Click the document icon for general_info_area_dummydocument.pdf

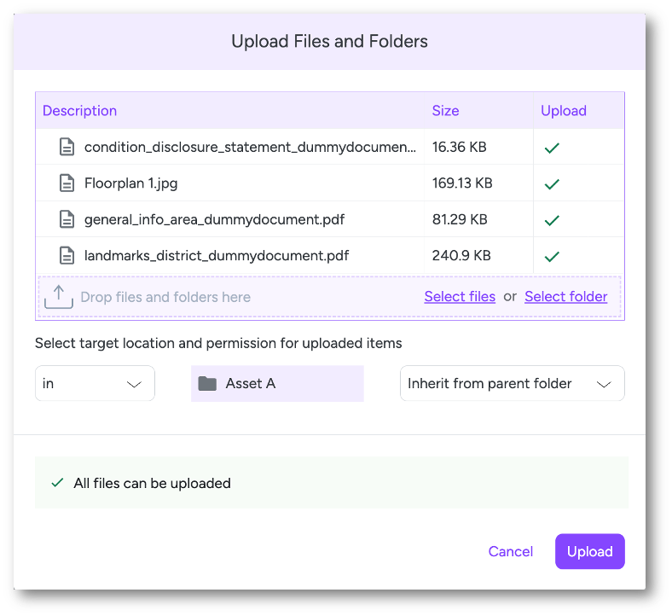pos(67,219)
